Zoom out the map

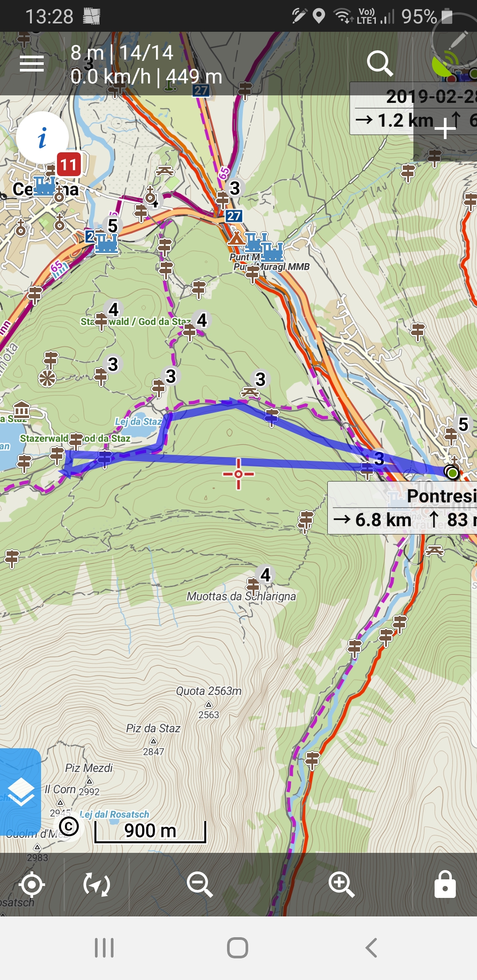pyautogui.click(x=200, y=885)
